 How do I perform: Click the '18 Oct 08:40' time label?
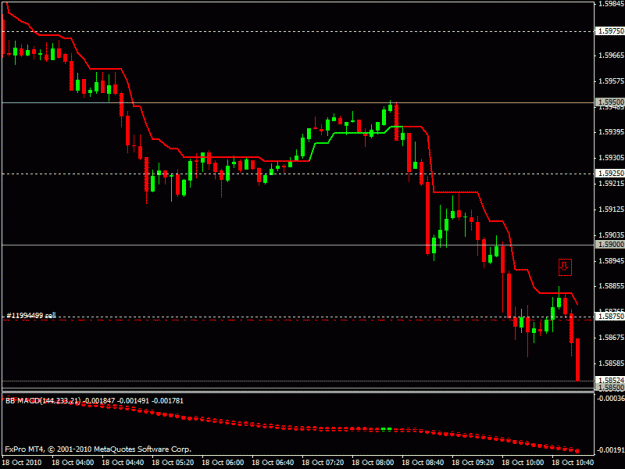point(423,462)
